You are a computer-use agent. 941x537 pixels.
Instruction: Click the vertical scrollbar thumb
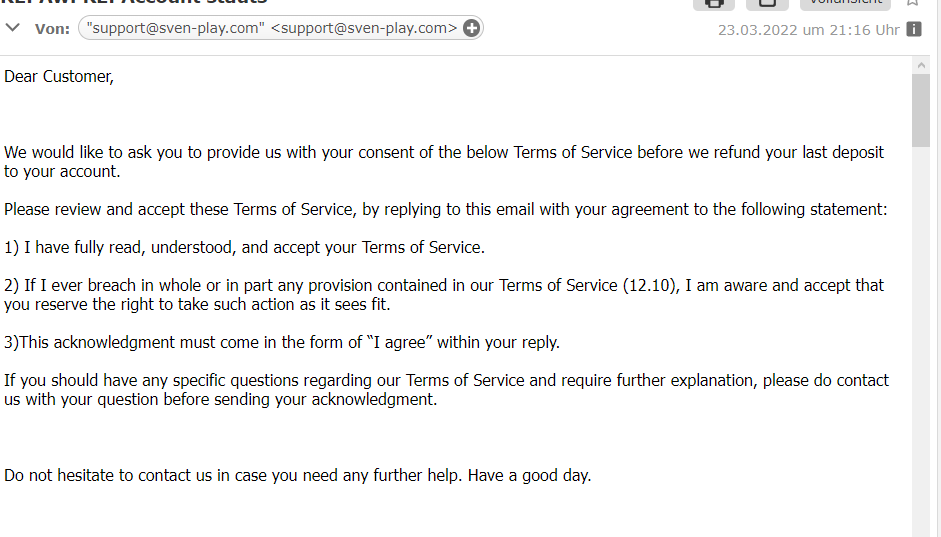921,110
